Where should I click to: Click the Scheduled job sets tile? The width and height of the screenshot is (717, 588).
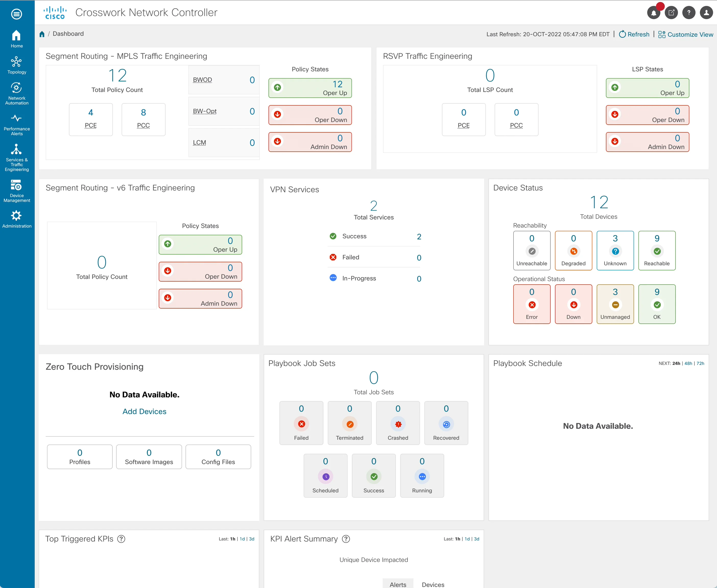[x=326, y=475]
